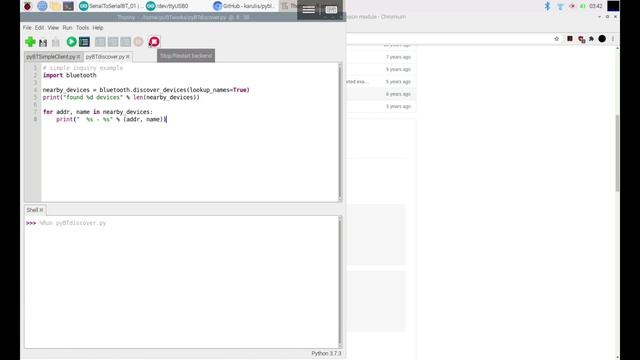Click on the 'import bluetooth' code line
The image size is (640, 360).
69,75
